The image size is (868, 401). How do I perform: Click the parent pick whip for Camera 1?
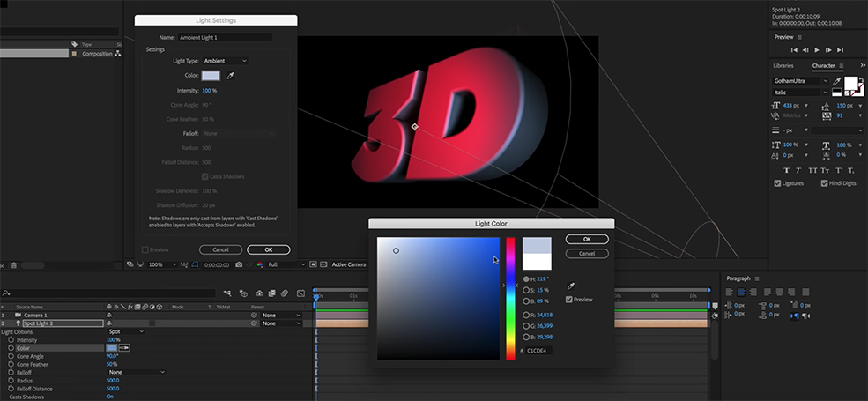click(x=254, y=316)
